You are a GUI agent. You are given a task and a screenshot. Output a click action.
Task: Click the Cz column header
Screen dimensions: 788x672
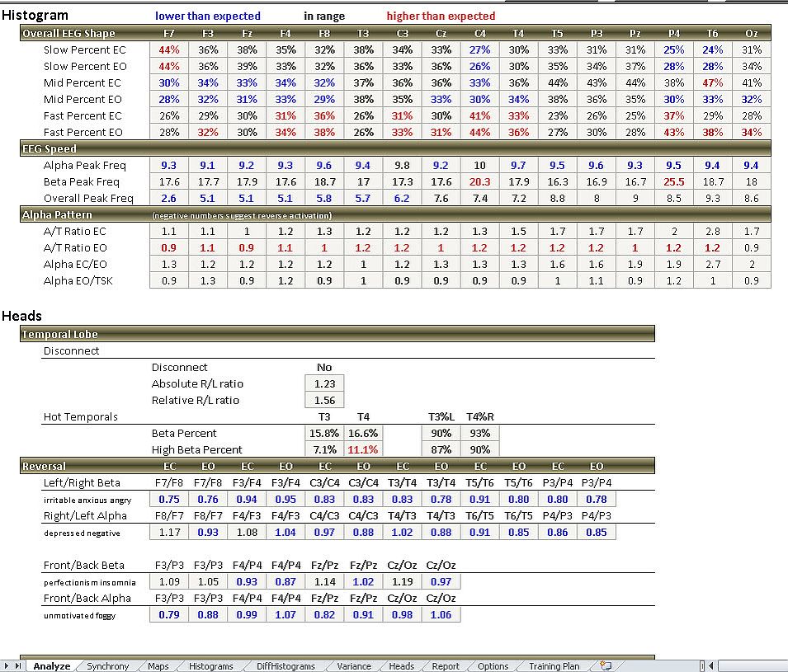click(x=441, y=34)
